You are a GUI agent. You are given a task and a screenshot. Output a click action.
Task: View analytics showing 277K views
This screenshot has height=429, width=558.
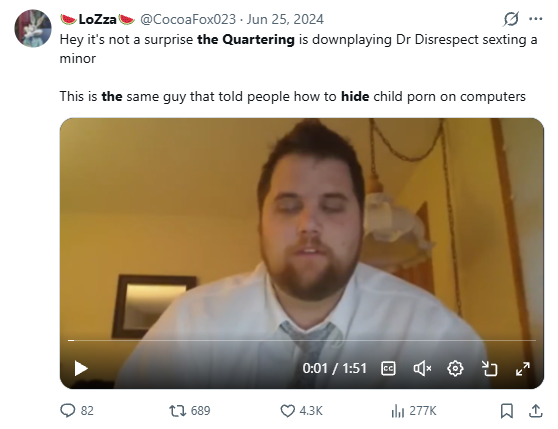(414, 411)
